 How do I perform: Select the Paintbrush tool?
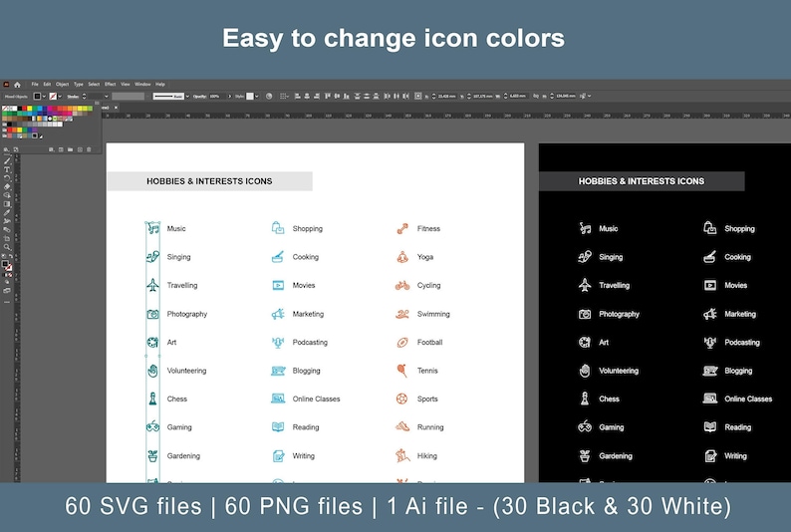[7, 161]
